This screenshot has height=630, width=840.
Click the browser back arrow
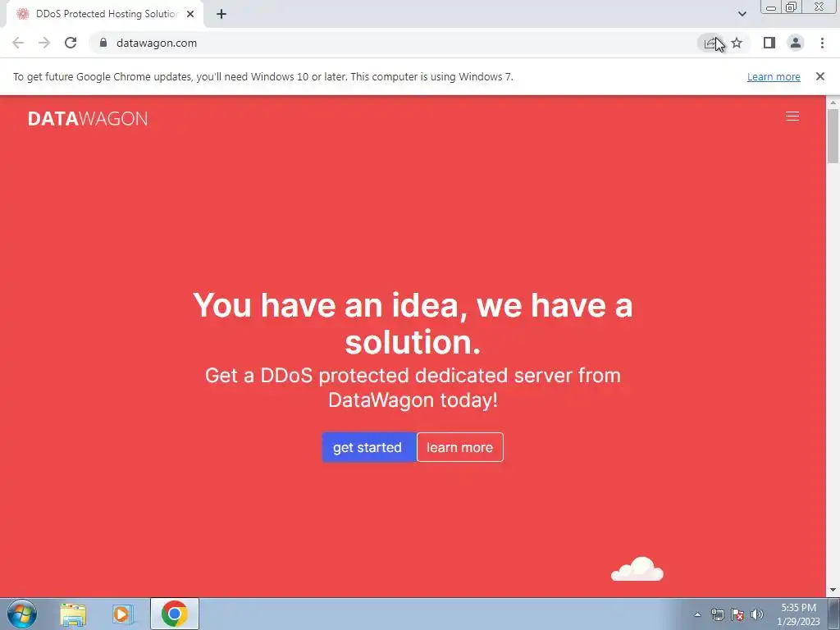point(18,43)
